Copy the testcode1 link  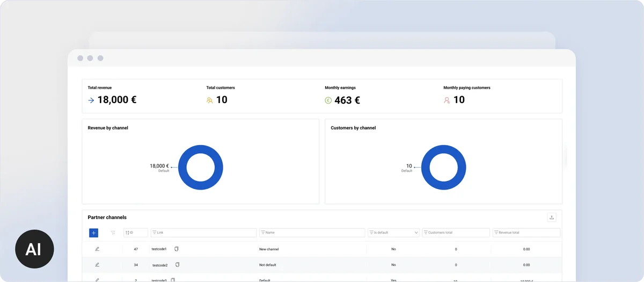tap(177, 249)
